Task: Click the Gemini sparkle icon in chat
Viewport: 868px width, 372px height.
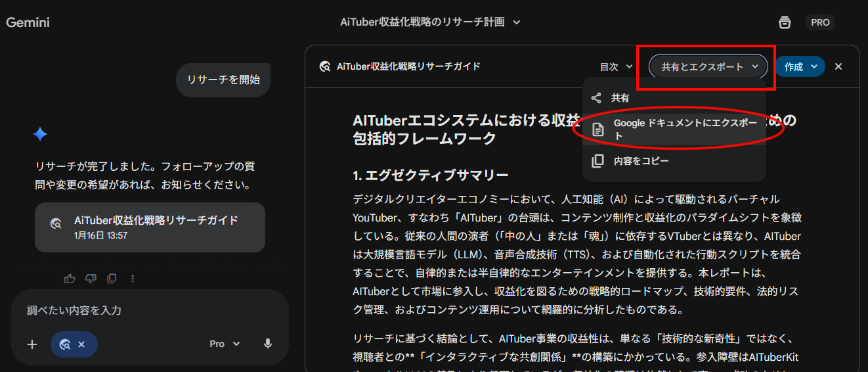Action: (x=40, y=135)
